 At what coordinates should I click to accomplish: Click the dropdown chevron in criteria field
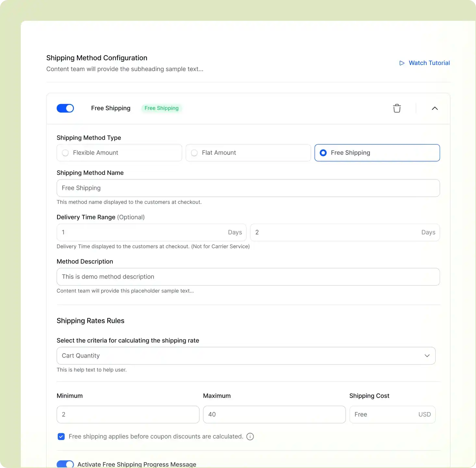pyautogui.click(x=427, y=356)
